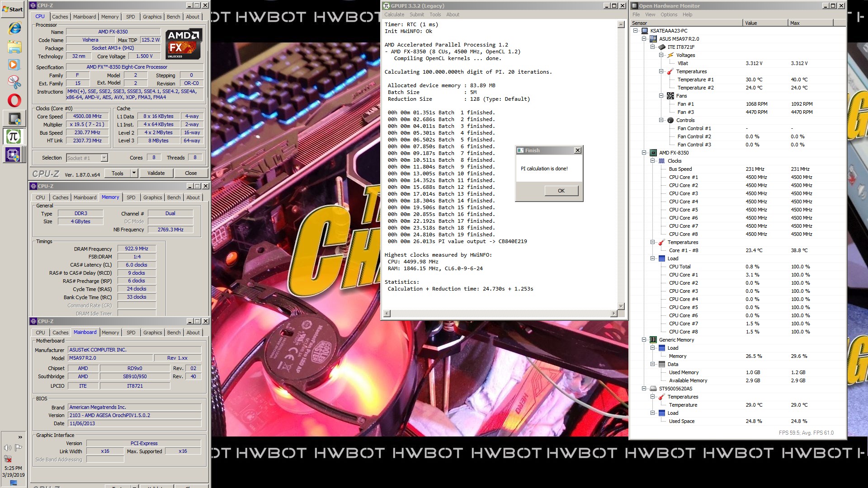Collapse the Voltages group
868x488 pixels.
[661, 55]
